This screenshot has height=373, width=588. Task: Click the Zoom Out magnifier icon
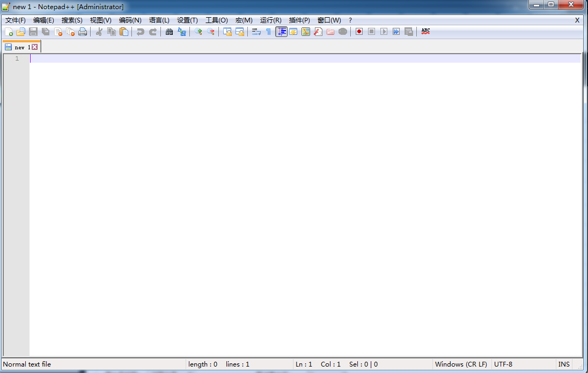[211, 32]
